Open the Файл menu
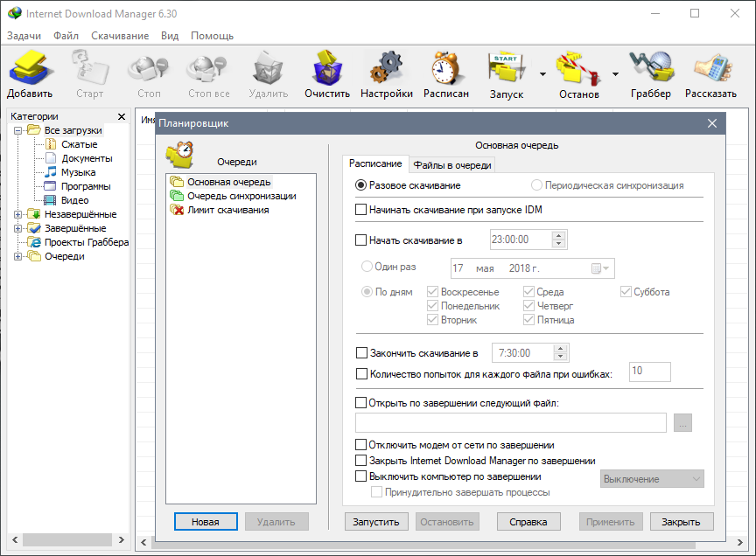This screenshot has height=556, width=756. coord(66,36)
